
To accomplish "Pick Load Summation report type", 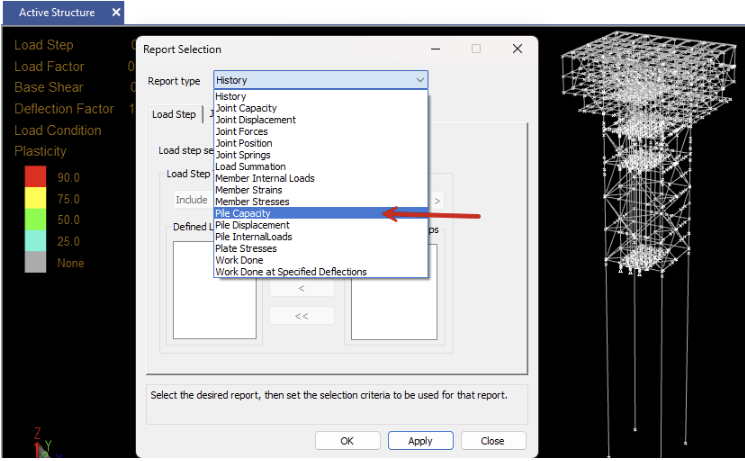I will point(321,167).
